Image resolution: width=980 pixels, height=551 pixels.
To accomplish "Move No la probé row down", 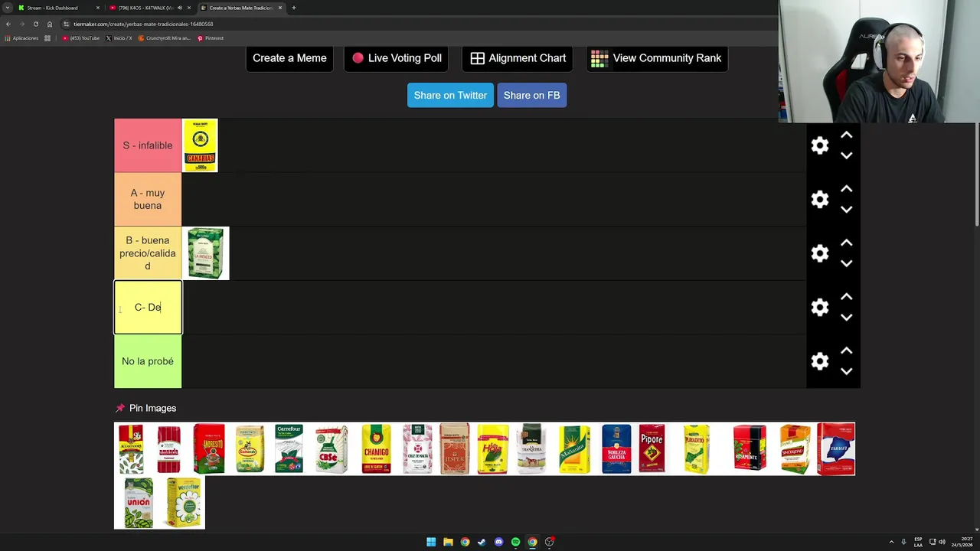I will [x=846, y=371].
